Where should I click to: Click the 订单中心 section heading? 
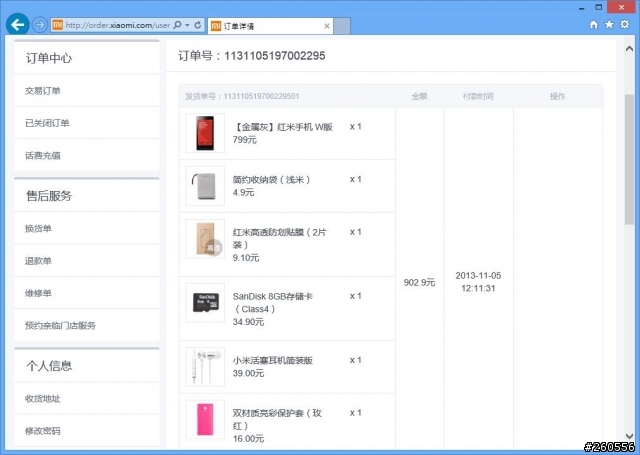(x=49, y=58)
